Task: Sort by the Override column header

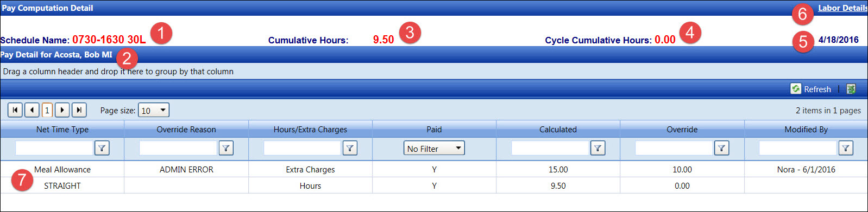Action: pyautogui.click(x=682, y=130)
